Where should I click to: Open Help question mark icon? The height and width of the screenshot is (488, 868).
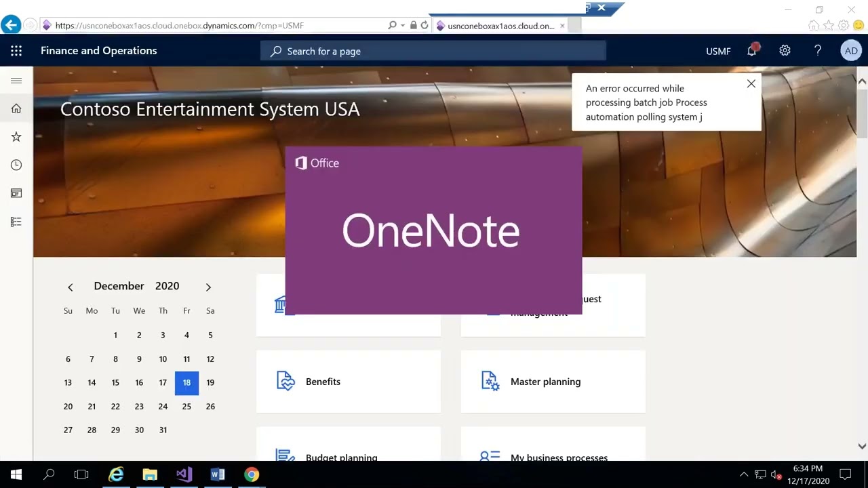coord(818,51)
